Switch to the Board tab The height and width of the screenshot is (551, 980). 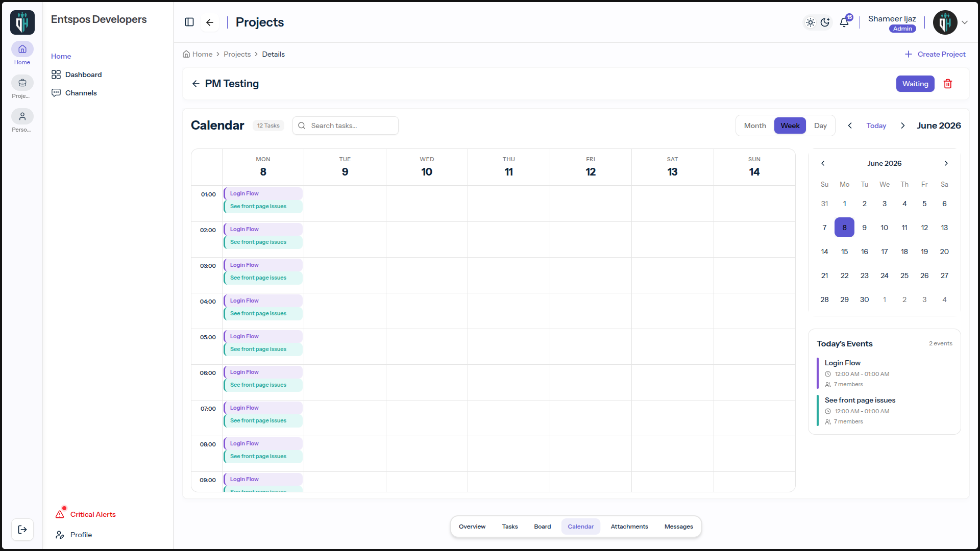tap(543, 527)
